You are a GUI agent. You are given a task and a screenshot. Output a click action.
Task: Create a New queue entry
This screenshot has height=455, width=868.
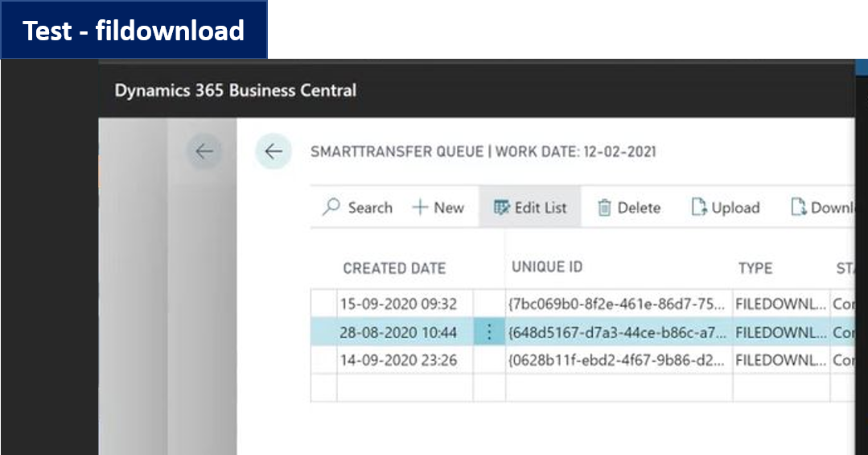pos(438,207)
